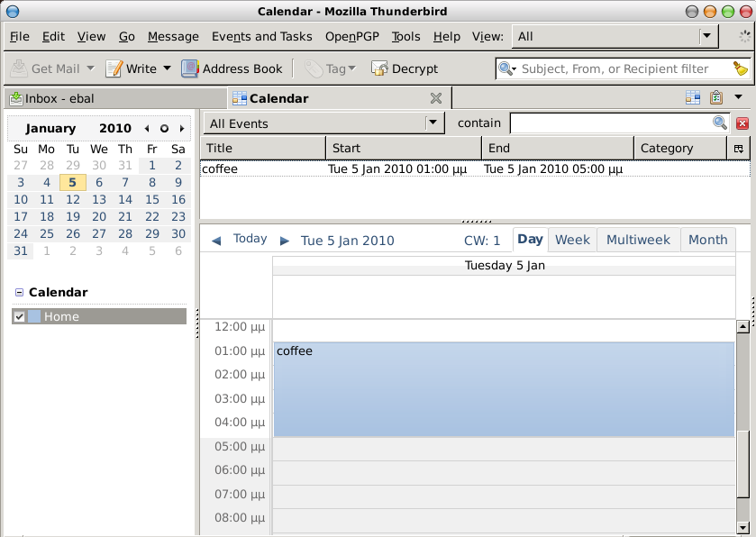Expand the Write button dropdown arrow
Screen dimensions: 756x537
pos(167,68)
